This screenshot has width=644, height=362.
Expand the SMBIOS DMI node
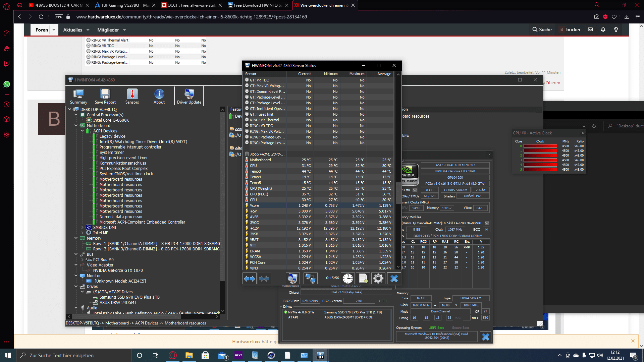tap(83, 227)
